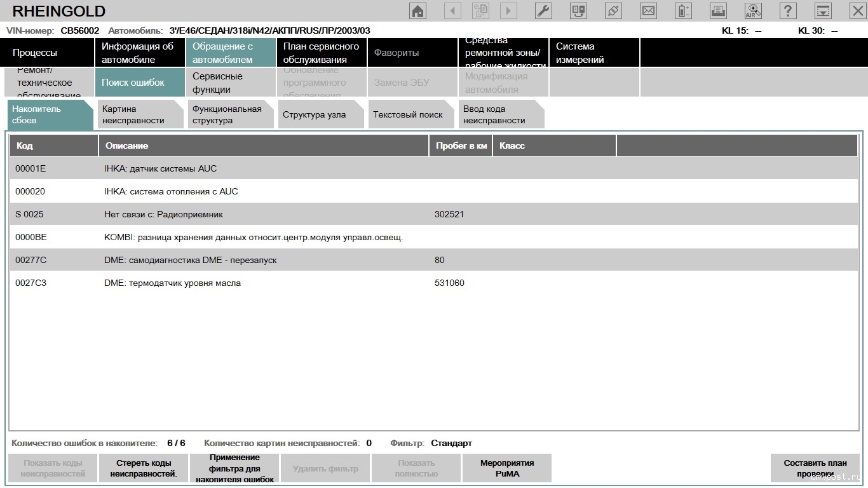Image resolution: width=868 pixels, height=488 pixels.
Task: Open help with the question mark icon
Action: click(x=788, y=11)
